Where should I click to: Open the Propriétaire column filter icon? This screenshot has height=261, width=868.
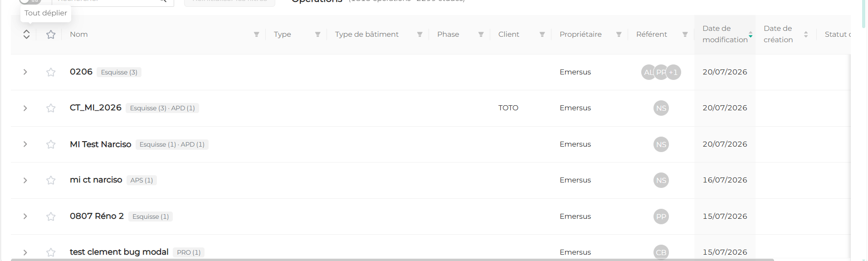coord(619,34)
